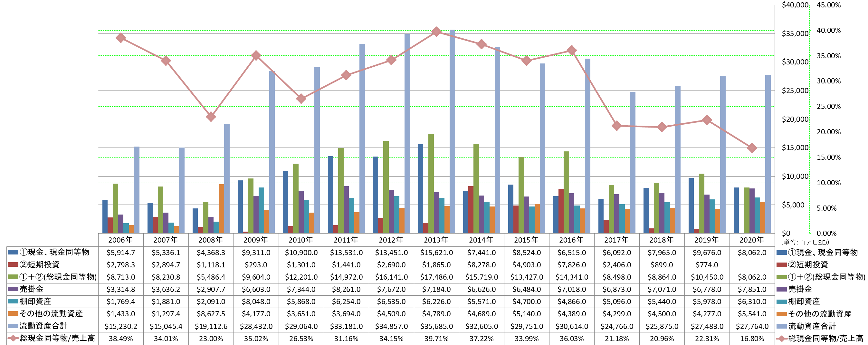
Task: Click the 2009年 column header
Action: pyautogui.click(x=256, y=240)
